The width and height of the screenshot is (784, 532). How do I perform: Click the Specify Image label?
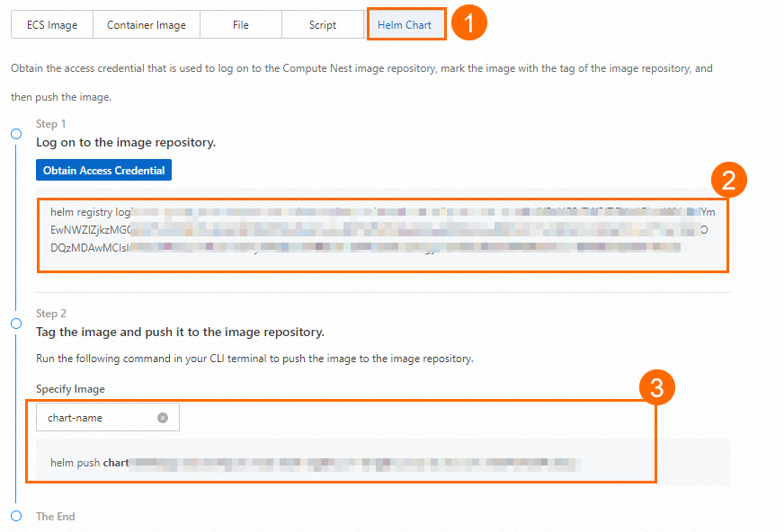pos(70,389)
